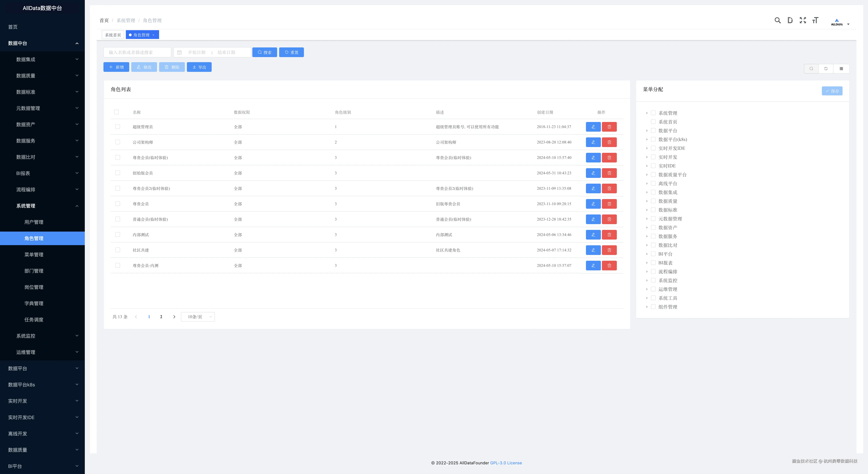Open the GPL-3.0 License link
Screen dimensions: 868x474
click(x=506, y=463)
